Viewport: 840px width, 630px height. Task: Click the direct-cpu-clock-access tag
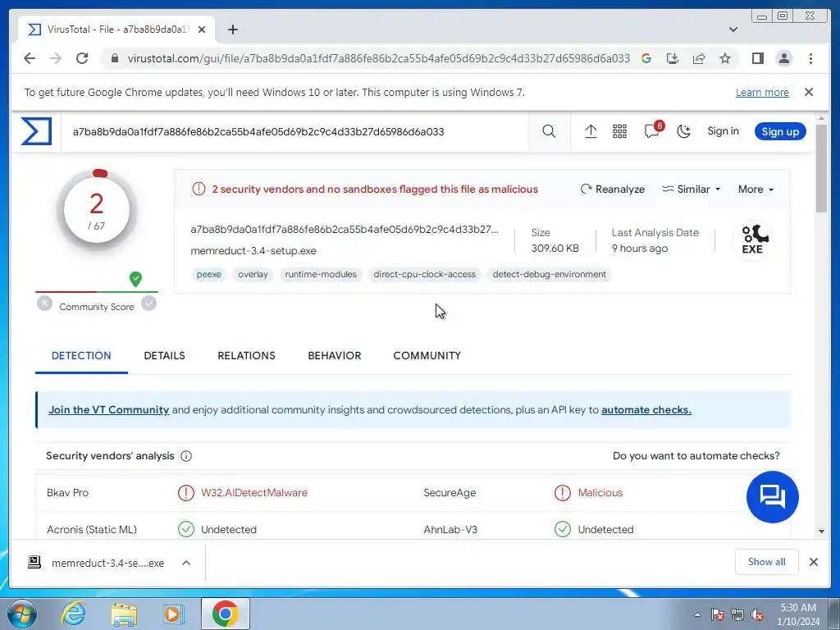(x=424, y=274)
